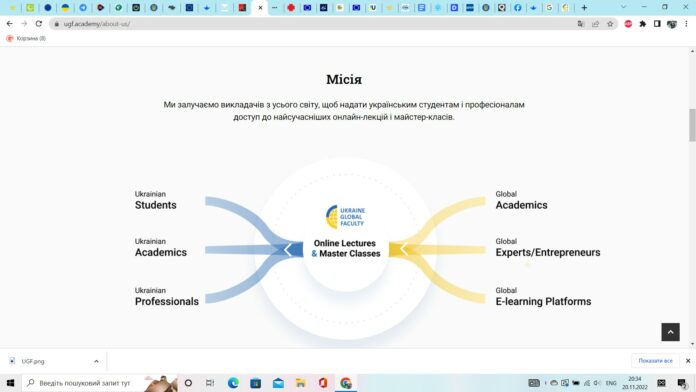Select the Ukrainian Academics label
The image size is (696, 392).
pos(161,248)
